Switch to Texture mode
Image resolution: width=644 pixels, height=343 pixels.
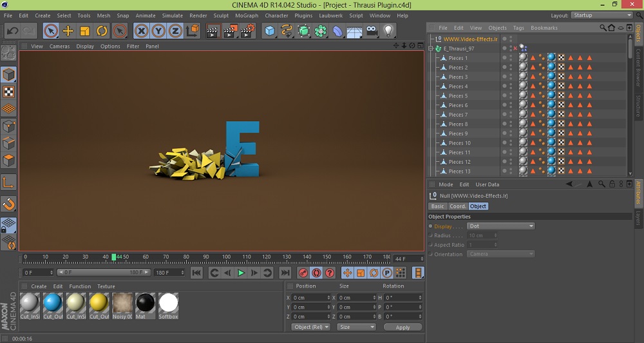pos(8,92)
